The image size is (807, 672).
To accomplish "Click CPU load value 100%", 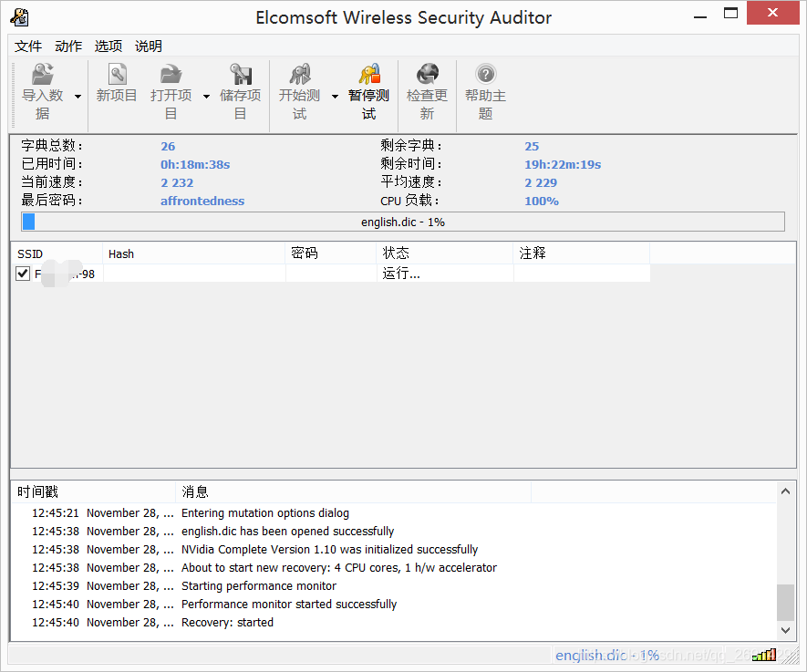I will tap(542, 202).
